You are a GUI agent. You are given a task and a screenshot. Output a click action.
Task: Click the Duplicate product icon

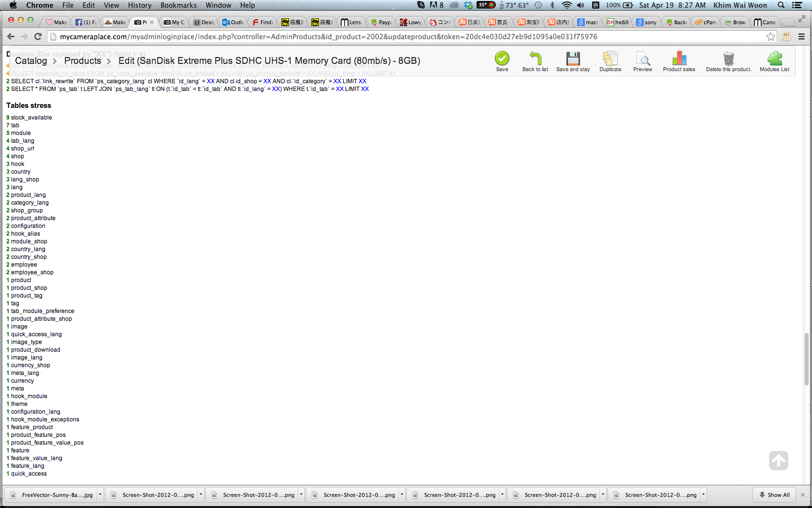click(x=610, y=58)
